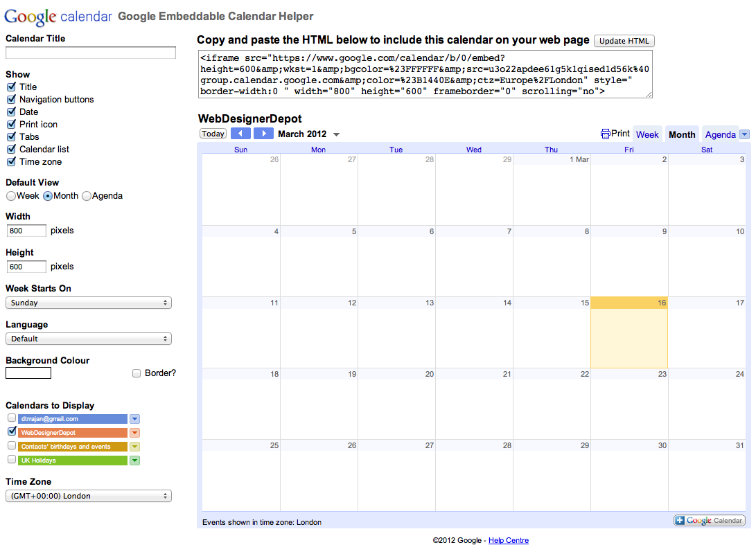The height and width of the screenshot is (554, 756).
Task: Select the Agenda default view radio
Action: (x=87, y=196)
